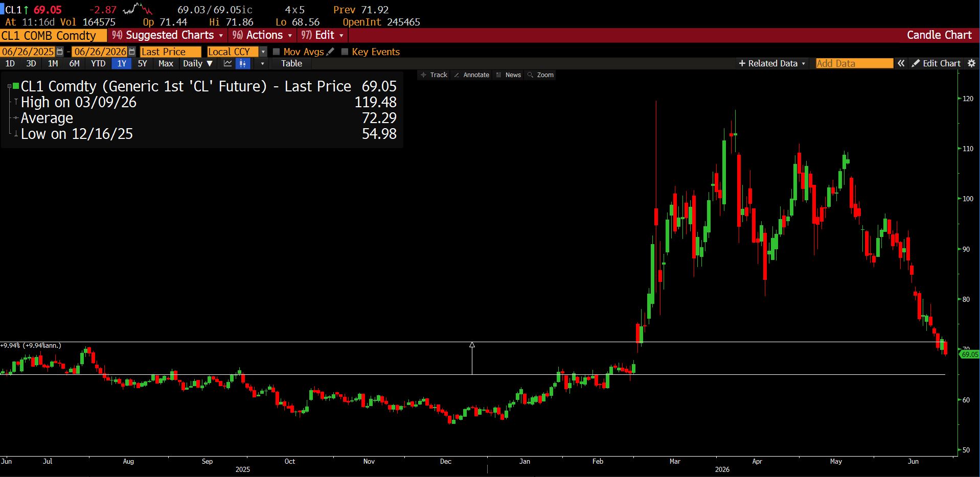Image resolution: width=980 pixels, height=477 pixels.
Task: Click the Vol 164575 quote text
Action: point(88,22)
